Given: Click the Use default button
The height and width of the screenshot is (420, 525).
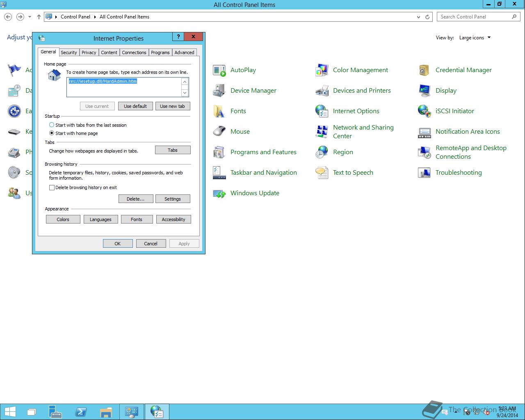Looking at the screenshot, I should [x=135, y=106].
